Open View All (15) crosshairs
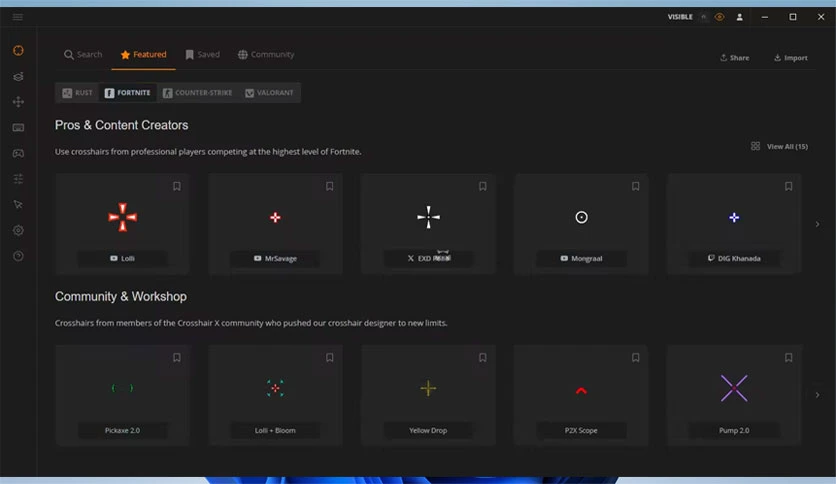 tap(779, 146)
